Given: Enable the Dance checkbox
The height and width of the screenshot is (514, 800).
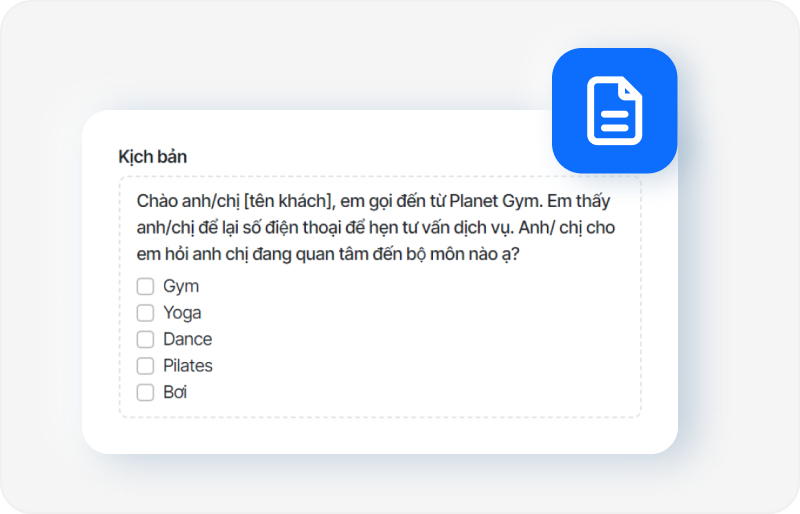Looking at the screenshot, I should tap(145, 339).
